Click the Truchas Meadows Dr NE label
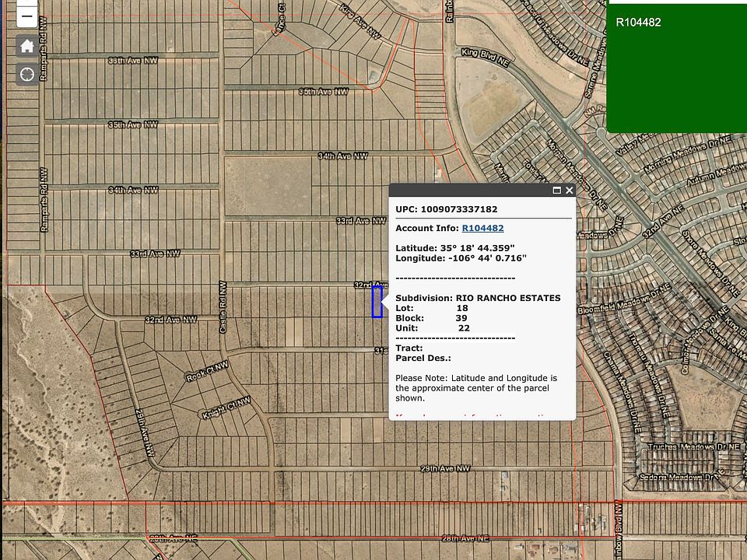The height and width of the screenshot is (560, 747). point(673,446)
